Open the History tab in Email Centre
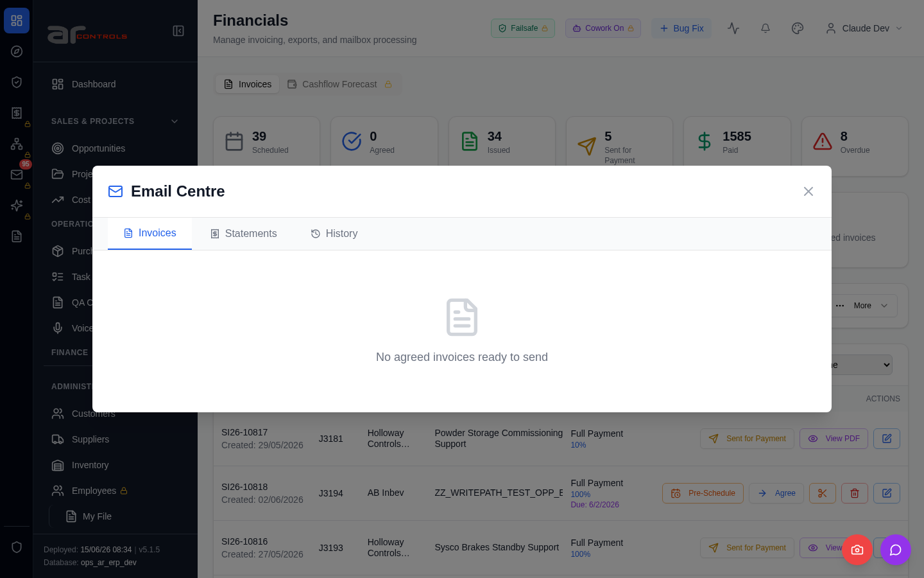This screenshot has width=924, height=578. (x=334, y=234)
